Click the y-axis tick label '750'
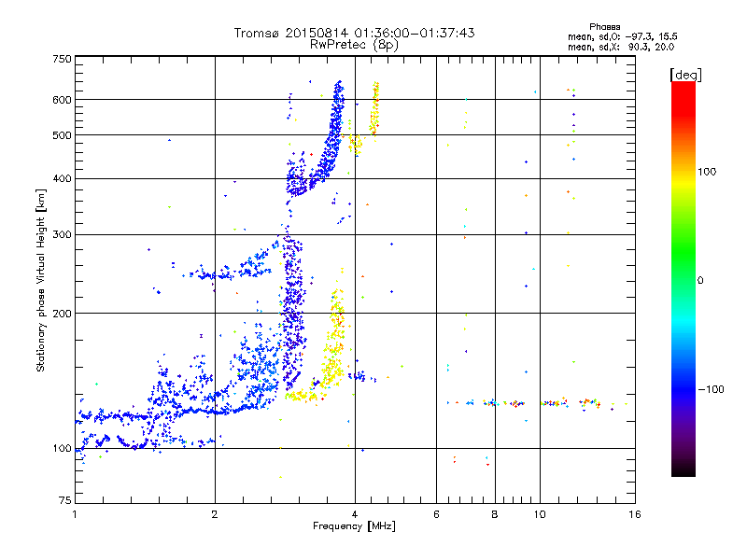Screen dimensions: 747x560 pyautogui.click(x=62, y=59)
